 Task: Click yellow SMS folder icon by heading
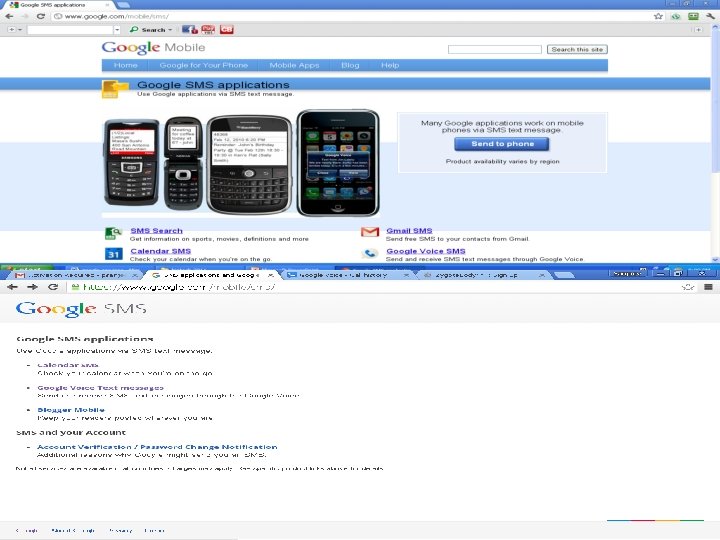114,89
